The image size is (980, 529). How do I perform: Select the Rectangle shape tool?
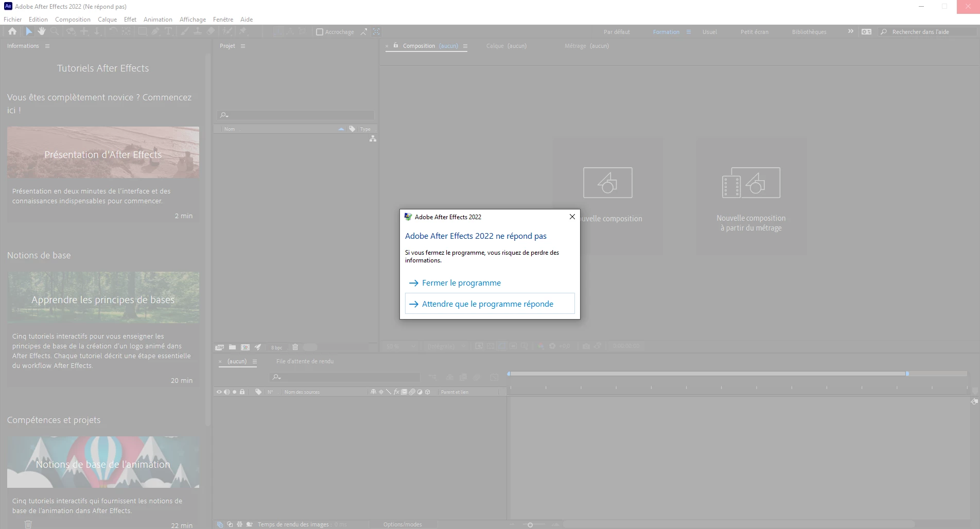coord(143,31)
